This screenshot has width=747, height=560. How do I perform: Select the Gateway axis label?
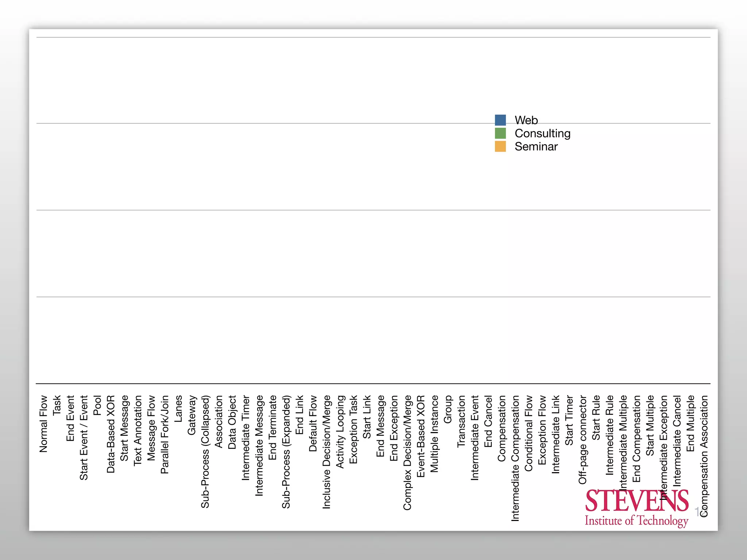pos(191,415)
